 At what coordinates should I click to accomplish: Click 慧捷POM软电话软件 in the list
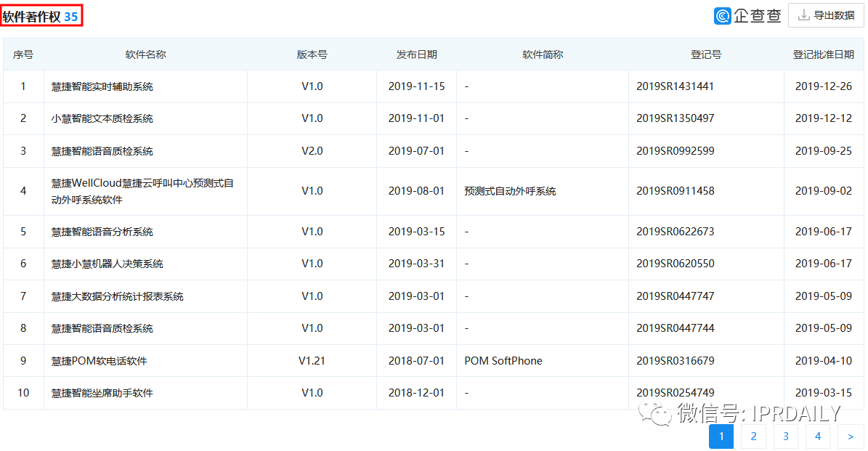coord(99,361)
